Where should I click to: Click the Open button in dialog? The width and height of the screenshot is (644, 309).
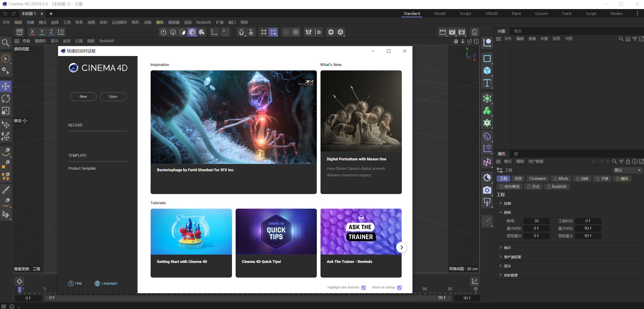[x=113, y=96]
